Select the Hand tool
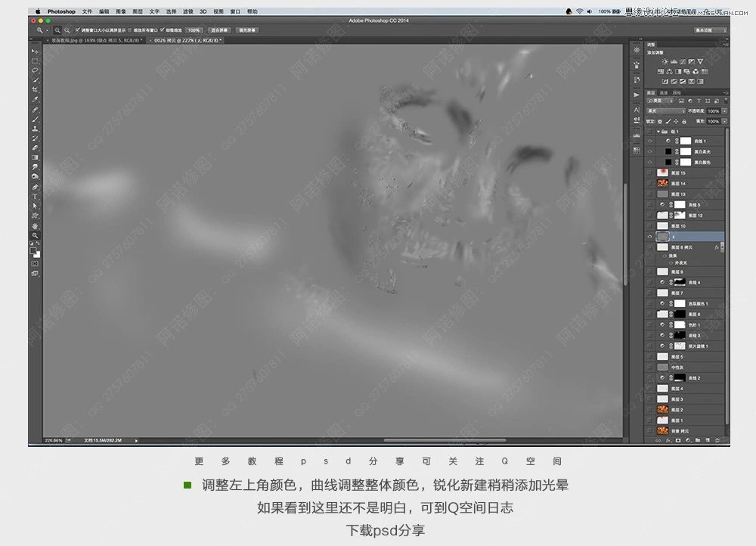The image size is (756, 546). point(35,225)
